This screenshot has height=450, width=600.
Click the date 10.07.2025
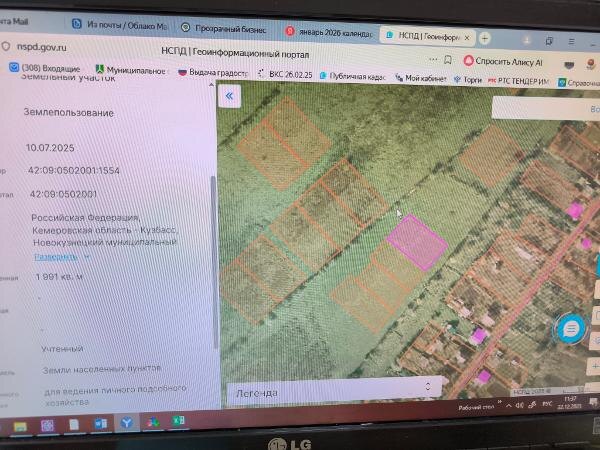50,148
